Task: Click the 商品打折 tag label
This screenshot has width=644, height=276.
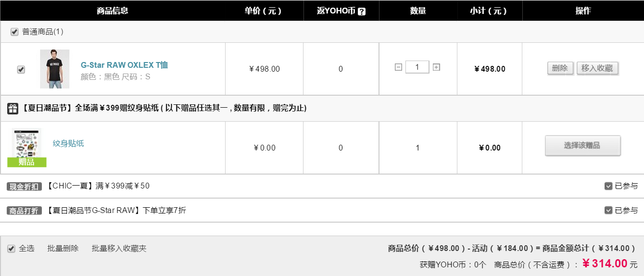Action: tap(25, 211)
